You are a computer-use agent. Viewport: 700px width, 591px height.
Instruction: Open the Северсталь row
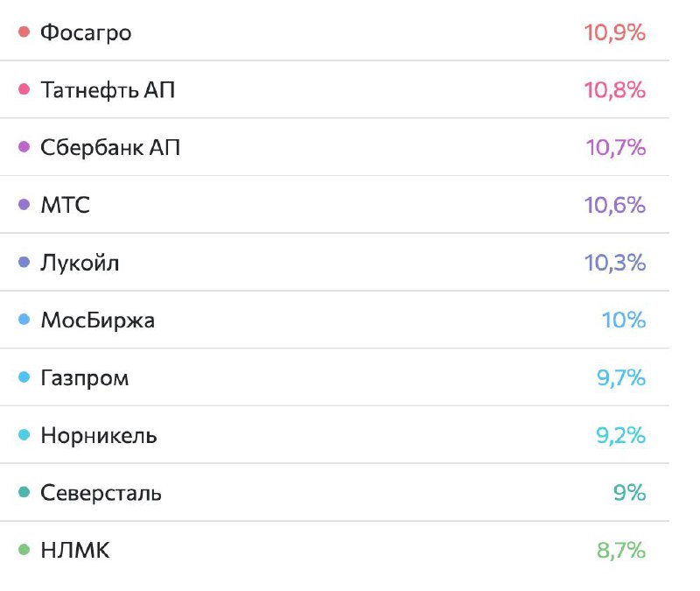[x=334, y=492]
